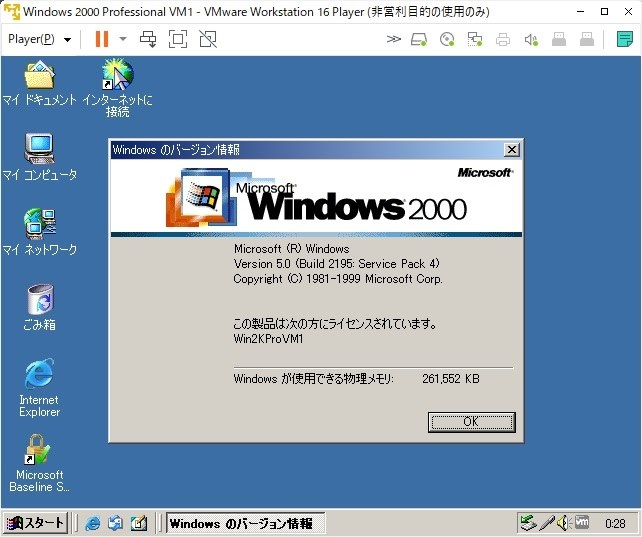This screenshot has height=537, width=642.
Task: Click the Copyright 1981-1999 Microsoft Corp. line
Action: 338,279
